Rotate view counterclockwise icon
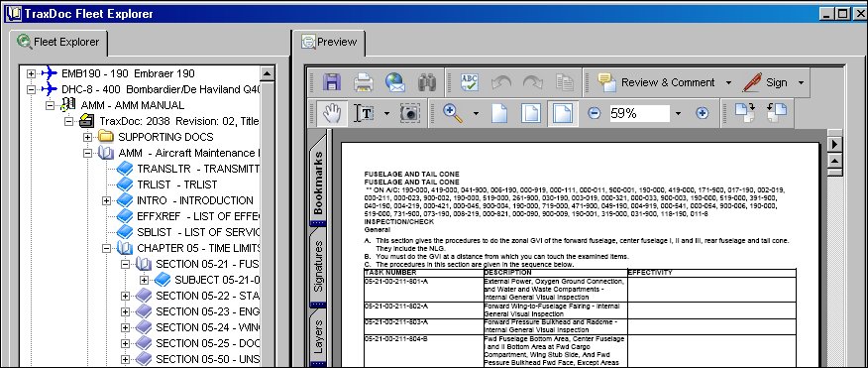 point(776,113)
